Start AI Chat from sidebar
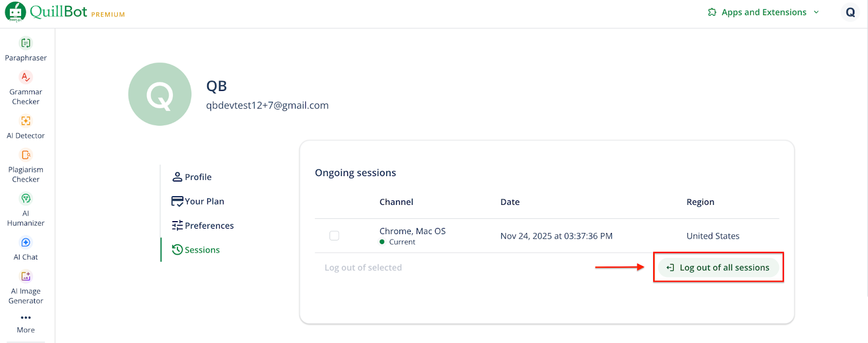This screenshot has height=343, width=868. coord(25,243)
